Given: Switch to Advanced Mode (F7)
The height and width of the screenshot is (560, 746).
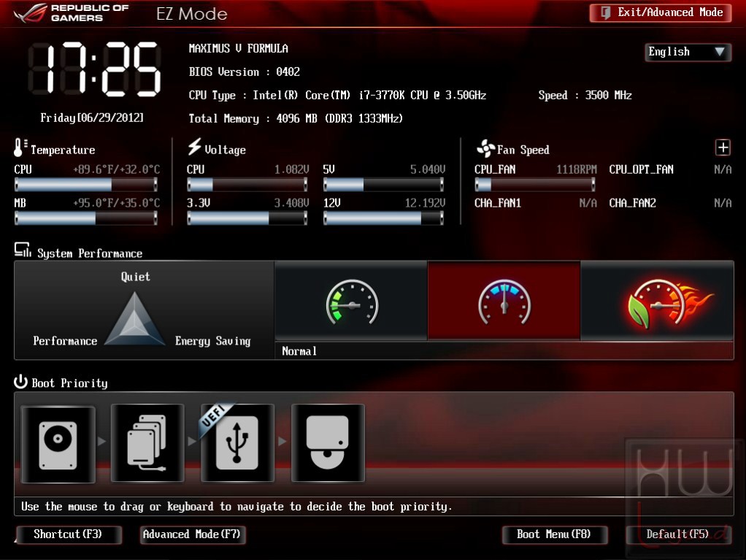Looking at the screenshot, I should tap(192, 534).
